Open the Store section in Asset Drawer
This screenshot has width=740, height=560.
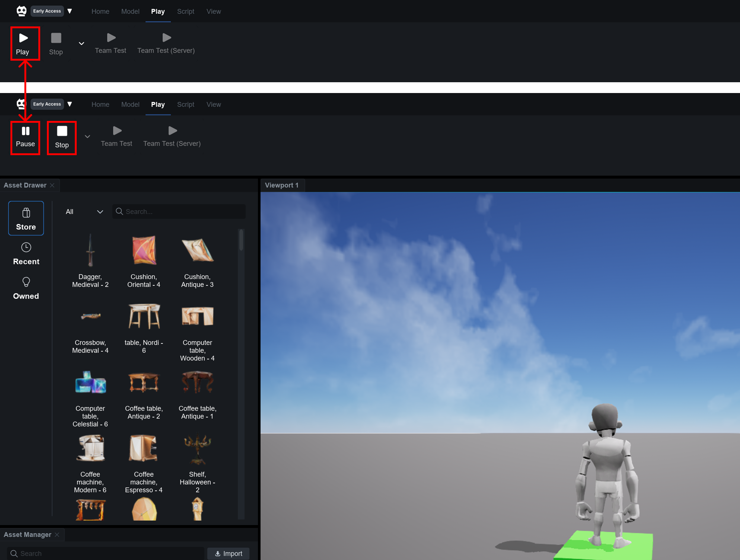click(x=26, y=218)
